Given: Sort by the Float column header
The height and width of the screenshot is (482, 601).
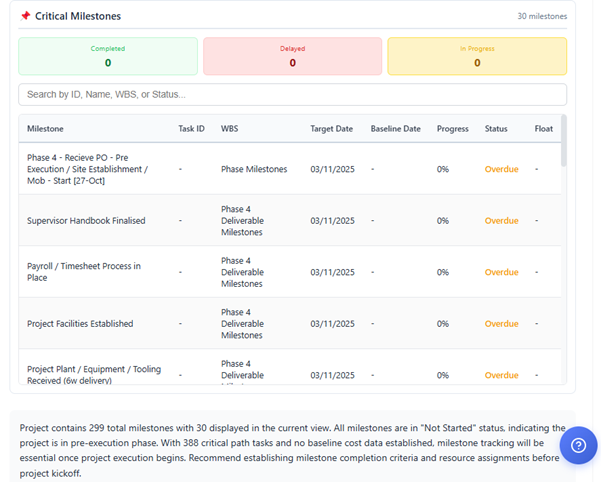Looking at the screenshot, I should pos(543,129).
